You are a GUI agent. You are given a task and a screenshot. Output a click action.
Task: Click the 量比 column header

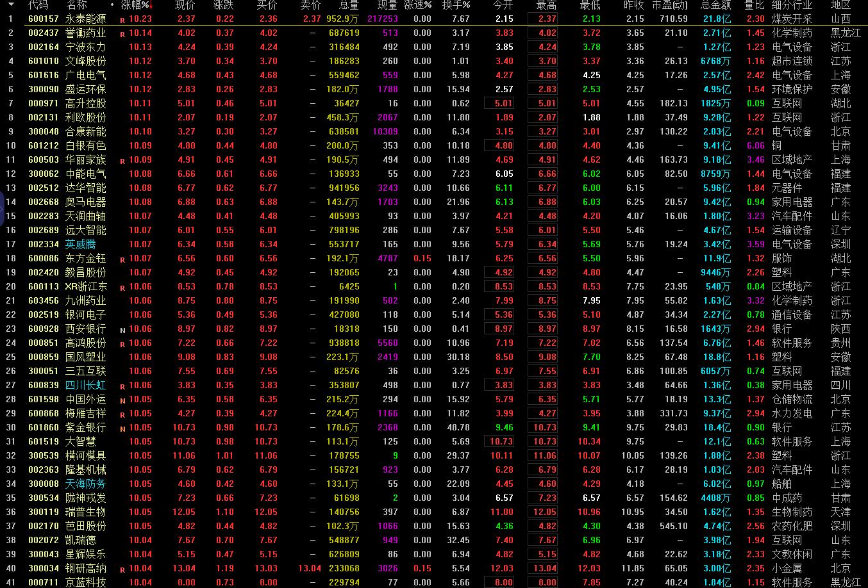(x=755, y=5)
